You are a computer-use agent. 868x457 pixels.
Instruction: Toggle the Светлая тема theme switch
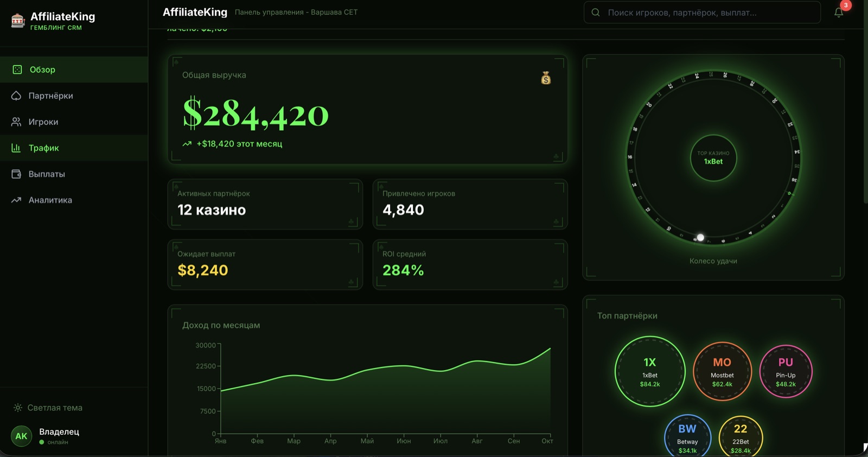pos(48,408)
